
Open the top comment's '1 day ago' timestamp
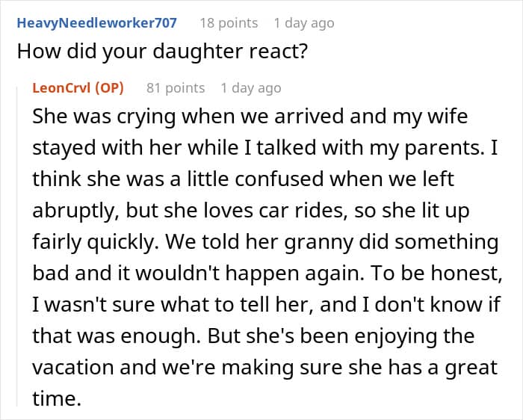[x=304, y=22]
